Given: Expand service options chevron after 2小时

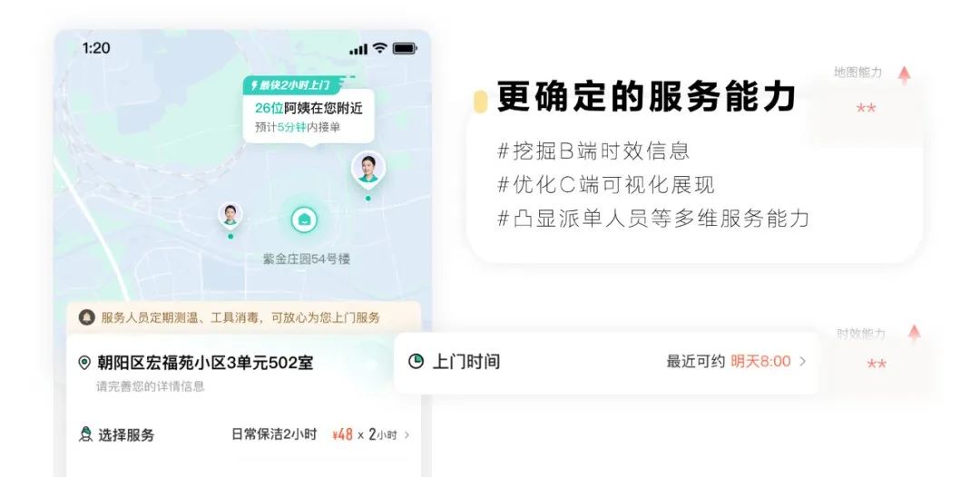Looking at the screenshot, I should click(x=407, y=435).
